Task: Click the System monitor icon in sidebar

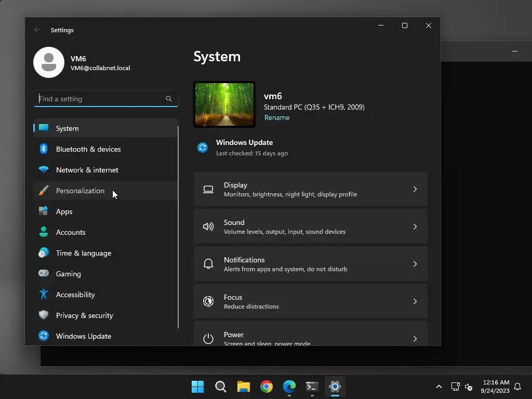Action: (x=44, y=128)
